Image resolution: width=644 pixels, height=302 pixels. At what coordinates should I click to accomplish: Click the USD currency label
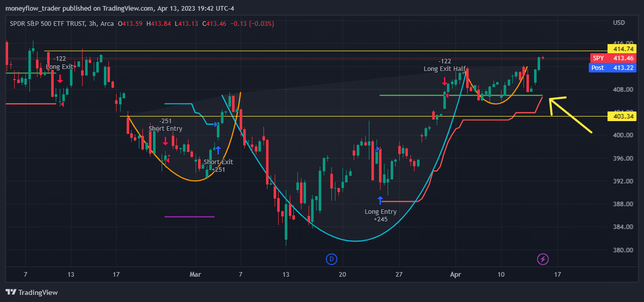click(619, 23)
